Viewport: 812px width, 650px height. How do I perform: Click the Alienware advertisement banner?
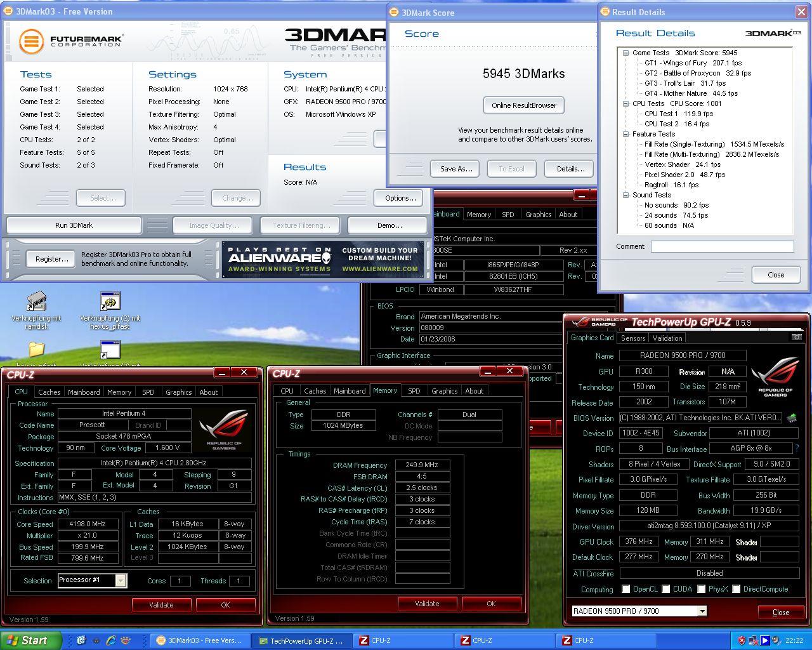click(322, 259)
